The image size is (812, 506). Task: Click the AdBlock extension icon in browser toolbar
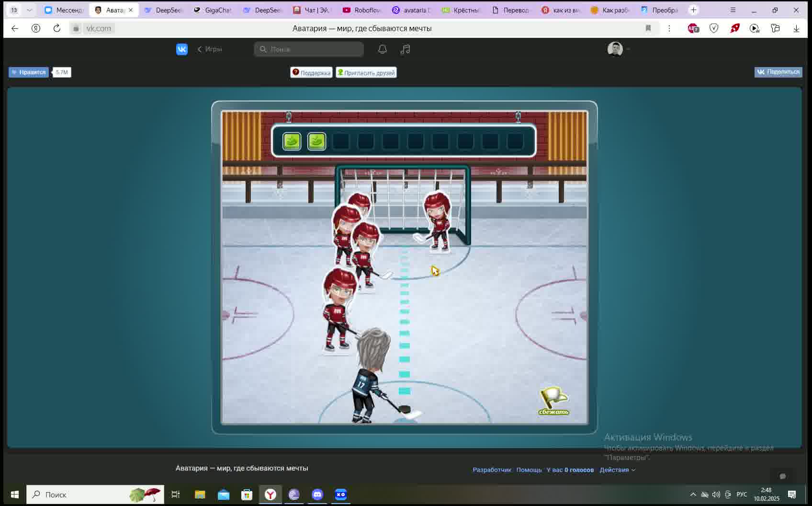694,28
